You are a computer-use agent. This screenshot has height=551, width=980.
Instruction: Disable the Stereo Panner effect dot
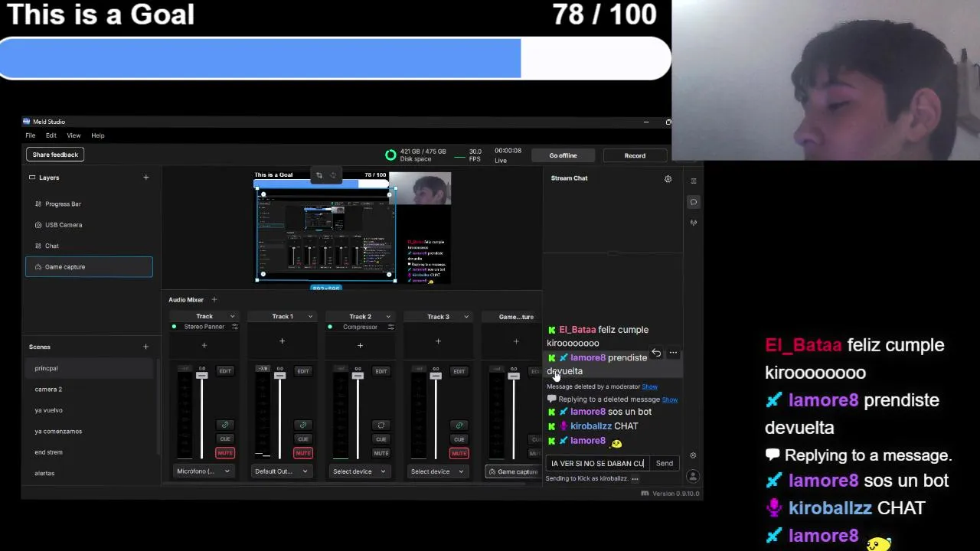[x=174, y=327]
